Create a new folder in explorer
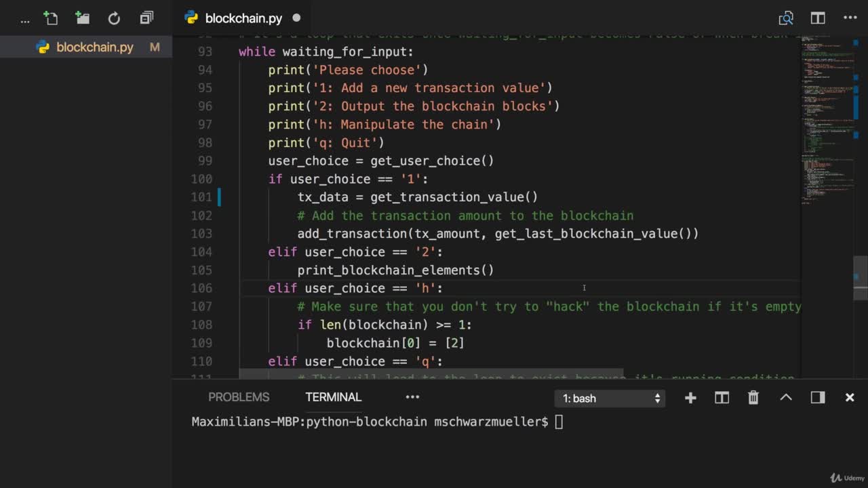This screenshot has height=488, width=868. (82, 18)
